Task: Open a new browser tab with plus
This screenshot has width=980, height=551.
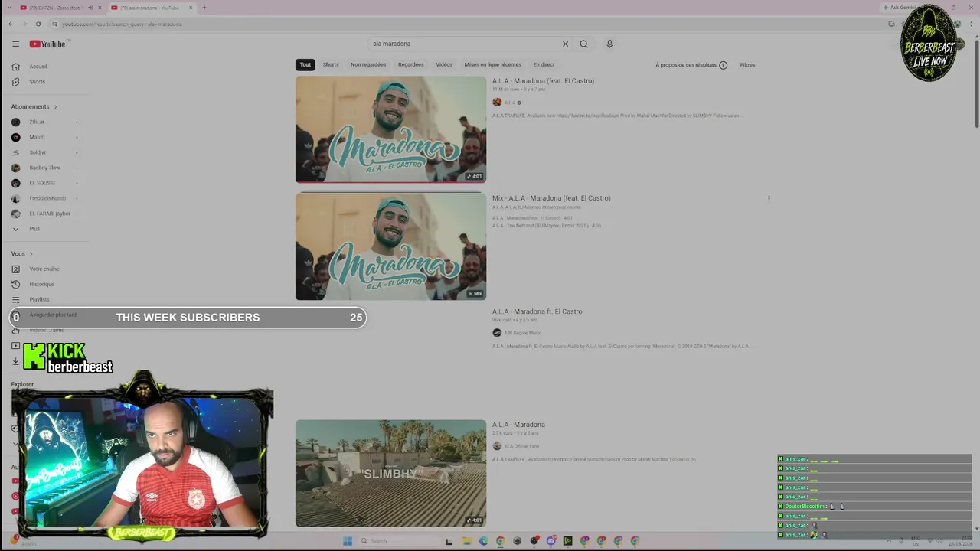Action: tap(204, 8)
